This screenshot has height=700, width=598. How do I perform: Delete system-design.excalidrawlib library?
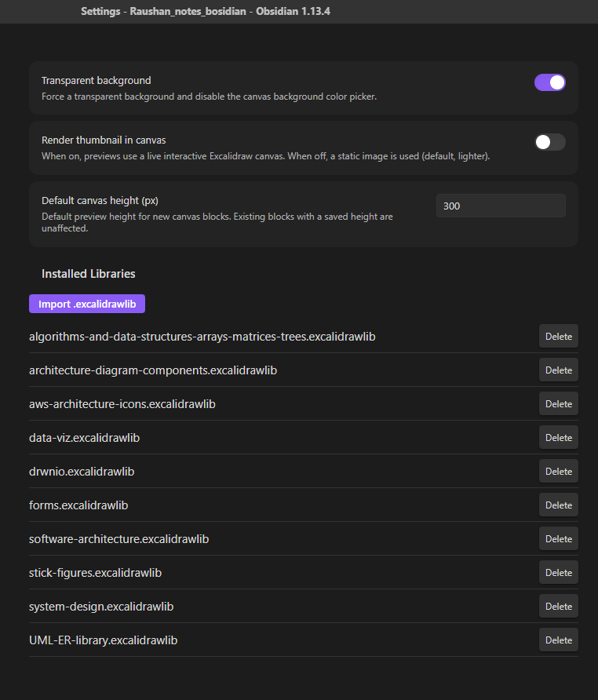(558, 607)
